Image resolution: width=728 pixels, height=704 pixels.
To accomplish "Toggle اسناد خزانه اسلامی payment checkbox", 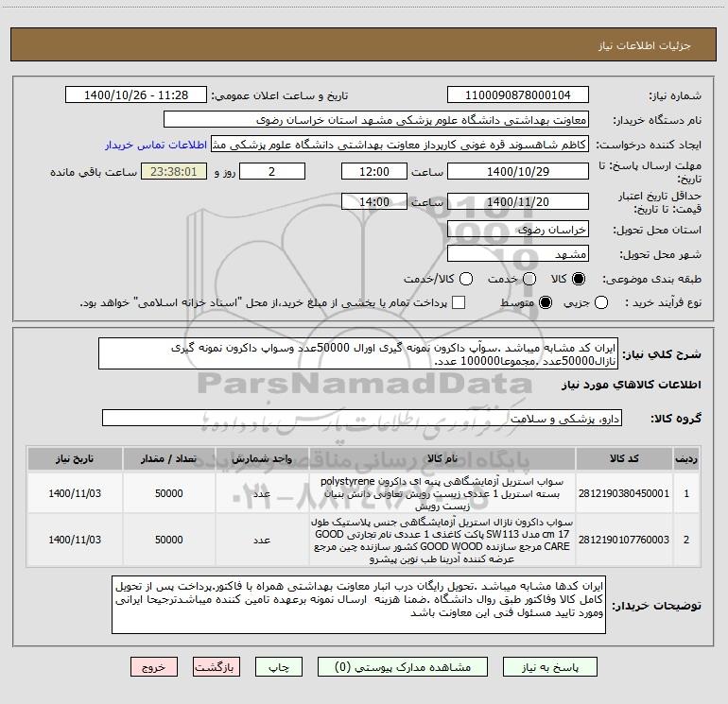I will tap(459, 302).
